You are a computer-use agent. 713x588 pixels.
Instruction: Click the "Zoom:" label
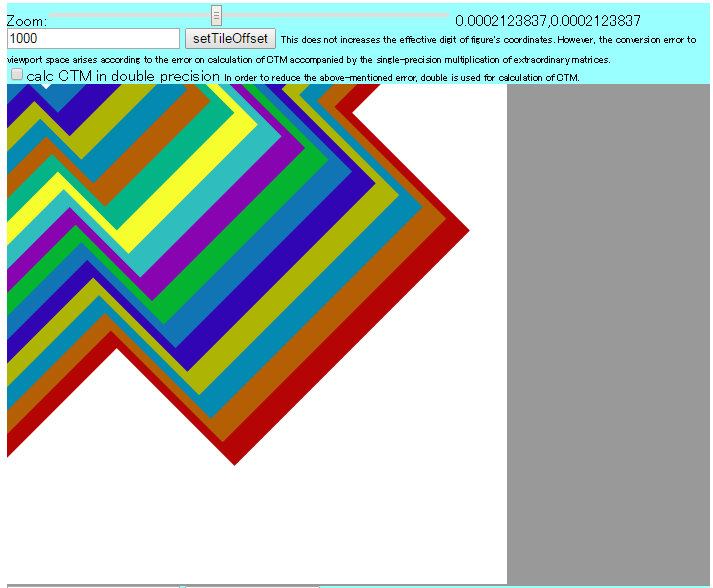pyautogui.click(x=27, y=22)
